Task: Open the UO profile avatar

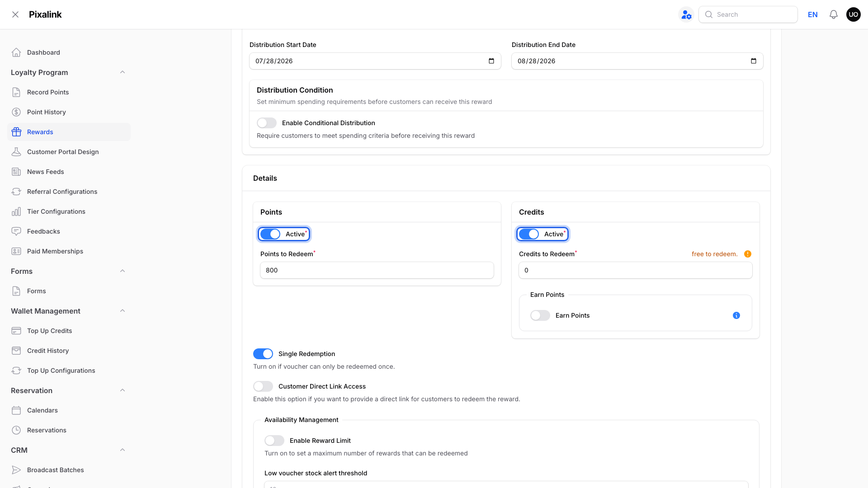Action: click(x=854, y=14)
